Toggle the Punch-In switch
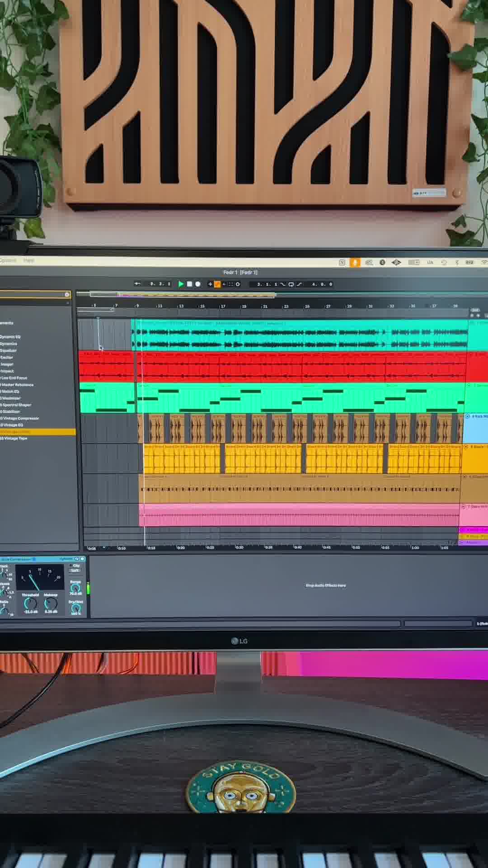 click(283, 284)
